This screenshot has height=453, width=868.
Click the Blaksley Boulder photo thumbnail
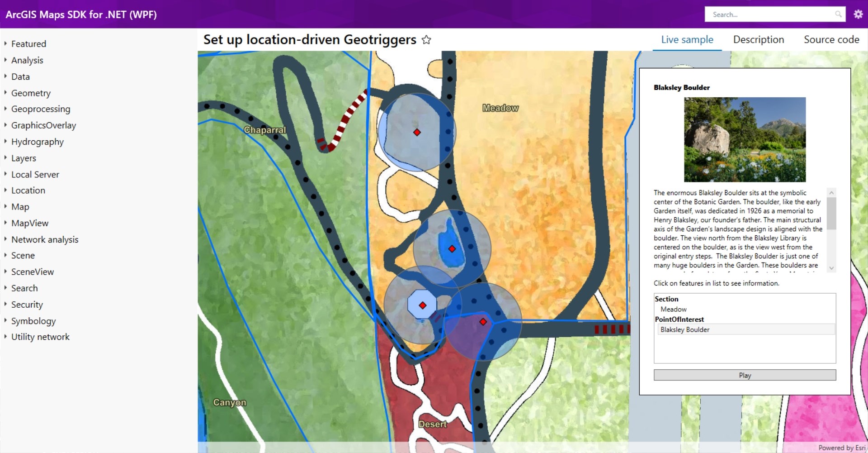tap(745, 139)
